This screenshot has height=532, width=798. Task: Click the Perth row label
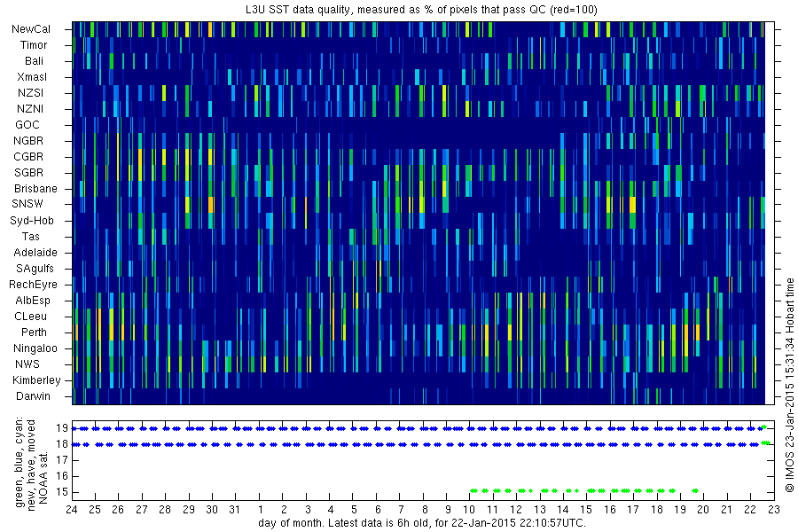34,332
